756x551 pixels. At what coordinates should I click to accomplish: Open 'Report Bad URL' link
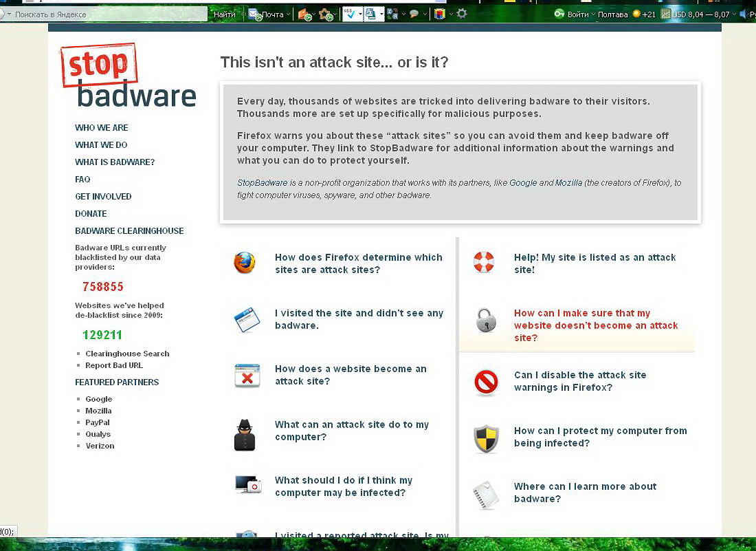[114, 365]
